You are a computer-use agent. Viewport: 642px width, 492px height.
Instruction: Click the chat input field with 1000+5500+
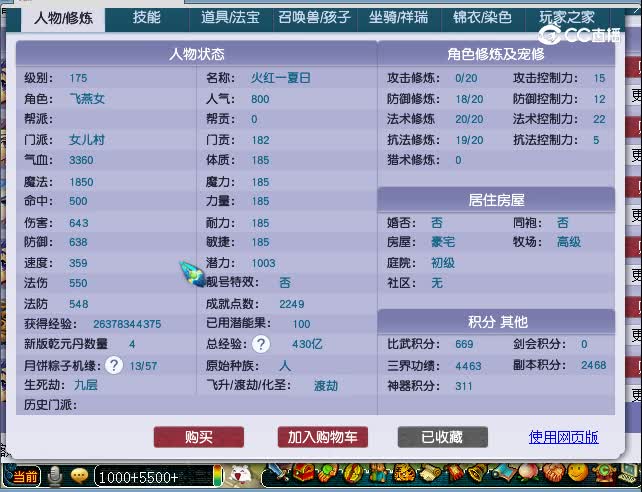152,477
